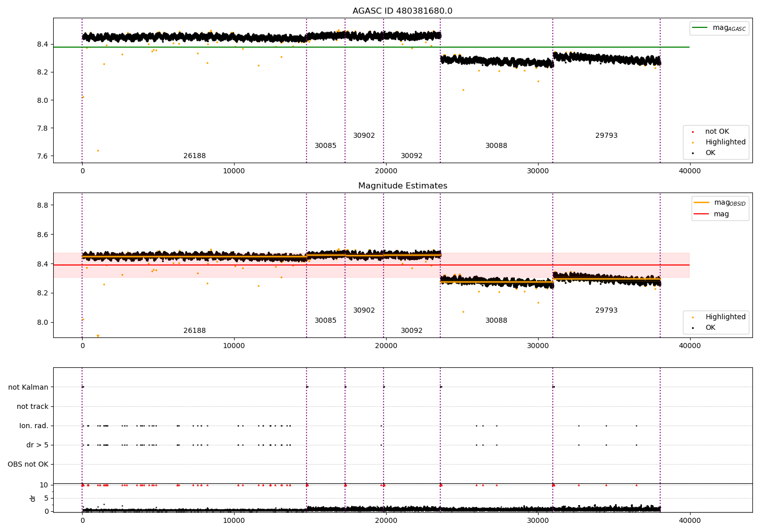760x532 pixels.
Task: Click OBSID label 29793 in the AGASC ID plot
Action: click(x=606, y=136)
